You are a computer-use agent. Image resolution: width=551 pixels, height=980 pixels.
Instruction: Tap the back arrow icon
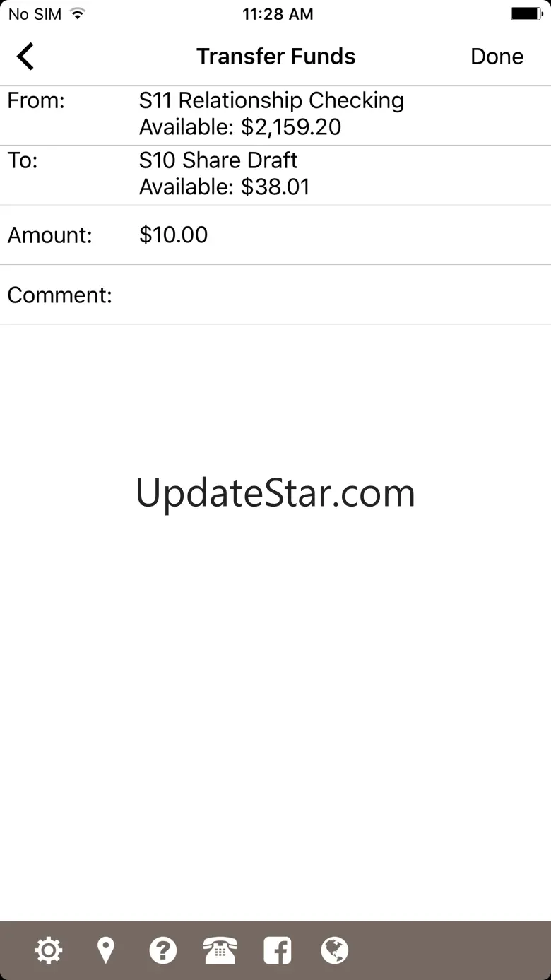point(25,57)
